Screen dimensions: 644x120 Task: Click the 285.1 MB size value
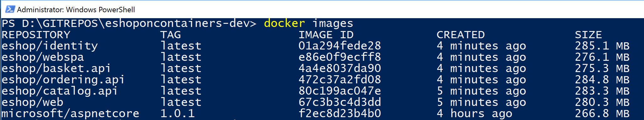[x=602, y=46]
